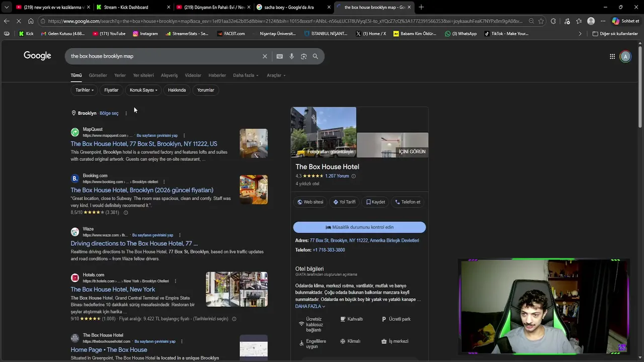Image resolution: width=644 pixels, height=362 pixels.
Task: Click Kaydet save button
Action: pos(376,202)
